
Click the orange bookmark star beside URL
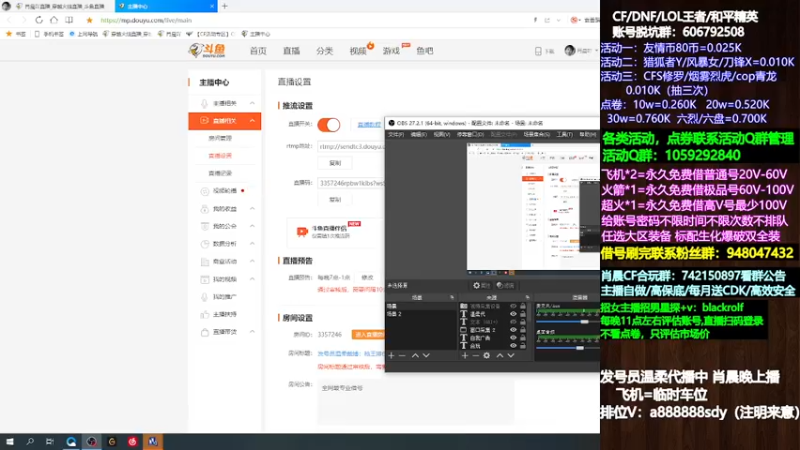click(89, 20)
